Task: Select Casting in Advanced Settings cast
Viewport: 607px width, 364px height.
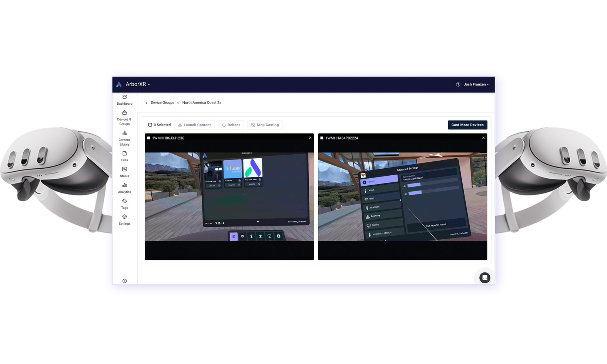Action: pos(384,224)
